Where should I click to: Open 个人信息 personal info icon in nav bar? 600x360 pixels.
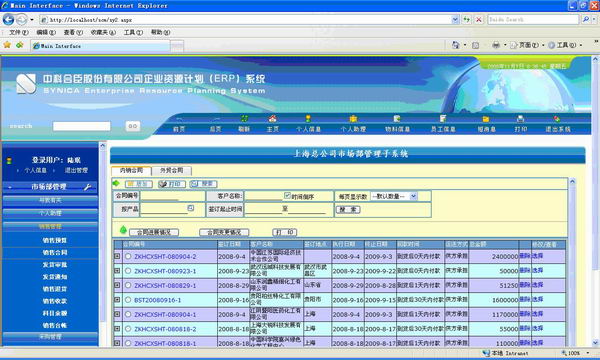point(308,119)
